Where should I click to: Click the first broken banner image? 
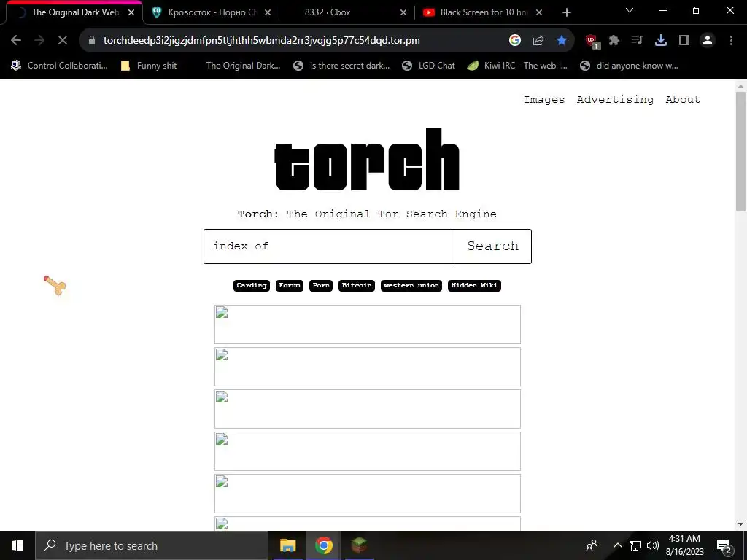coord(368,324)
